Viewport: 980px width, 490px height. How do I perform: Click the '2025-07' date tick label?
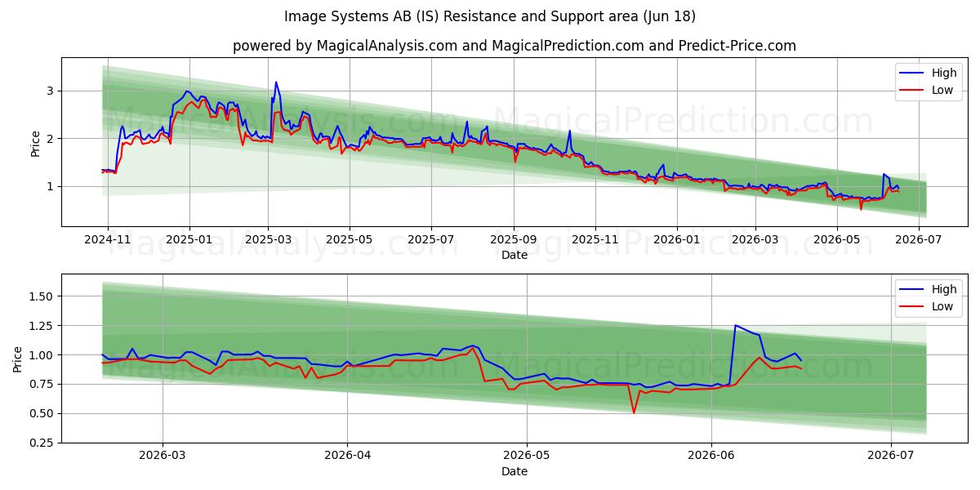pos(431,240)
